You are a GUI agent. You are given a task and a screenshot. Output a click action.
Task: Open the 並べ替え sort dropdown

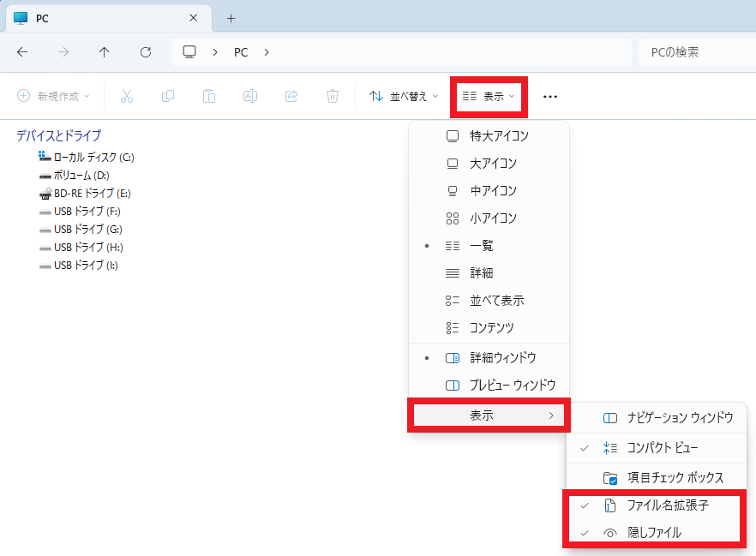[404, 96]
